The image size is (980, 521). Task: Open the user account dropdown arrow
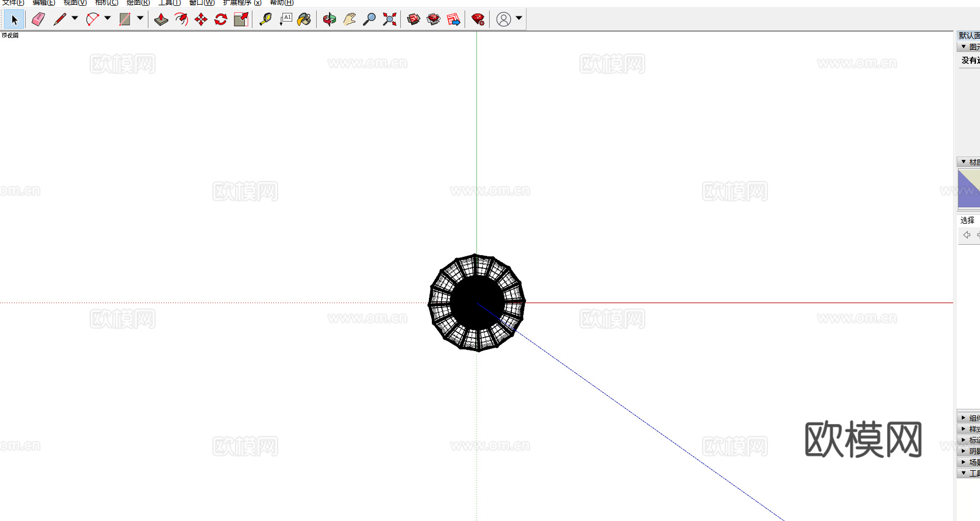[x=519, y=18]
